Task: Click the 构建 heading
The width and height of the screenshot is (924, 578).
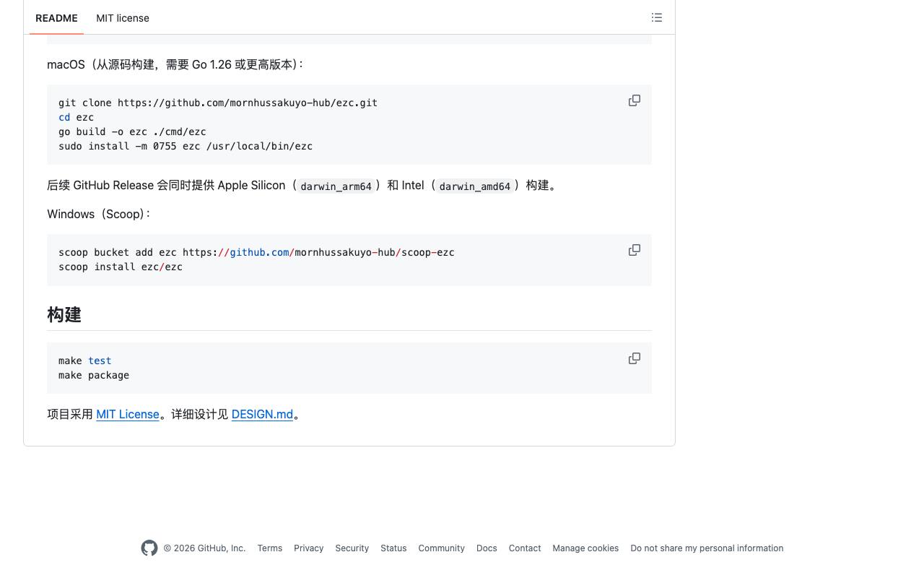Action: tap(64, 314)
